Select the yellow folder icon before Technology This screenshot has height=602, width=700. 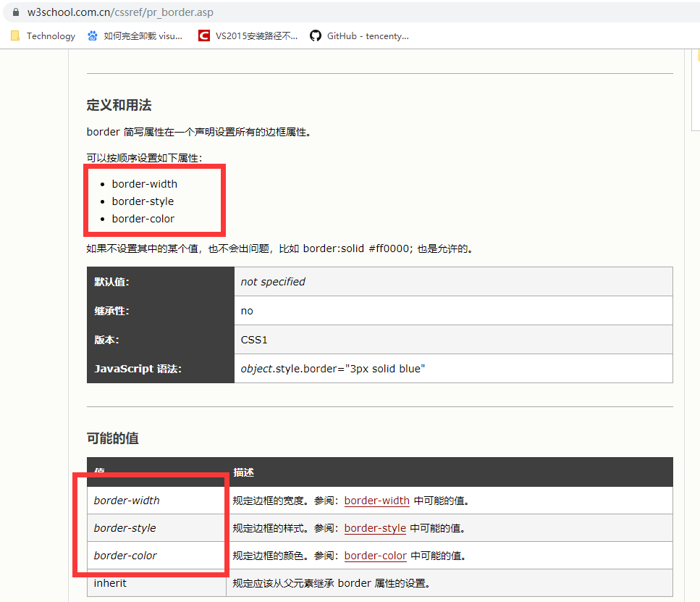pos(14,35)
